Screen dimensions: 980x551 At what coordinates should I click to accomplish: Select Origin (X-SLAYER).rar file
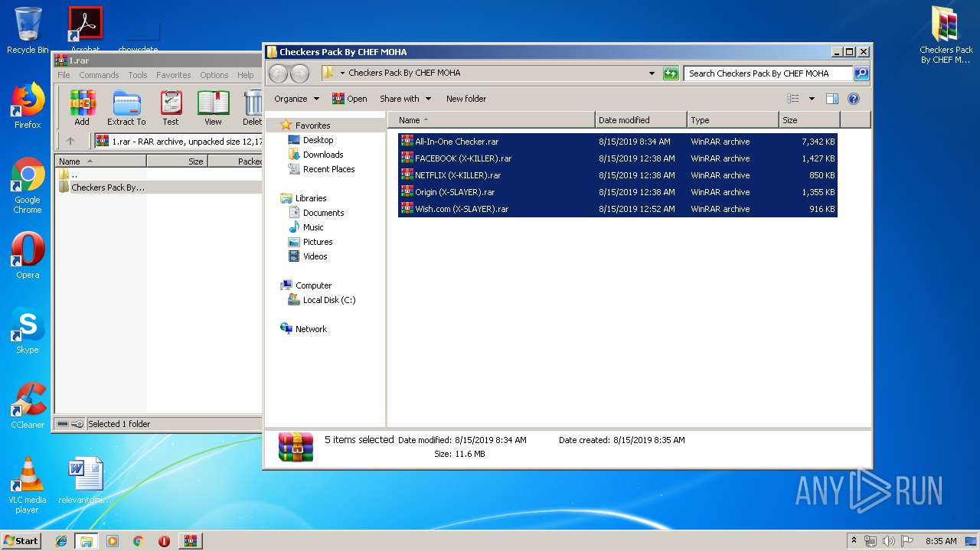coord(618,192)
